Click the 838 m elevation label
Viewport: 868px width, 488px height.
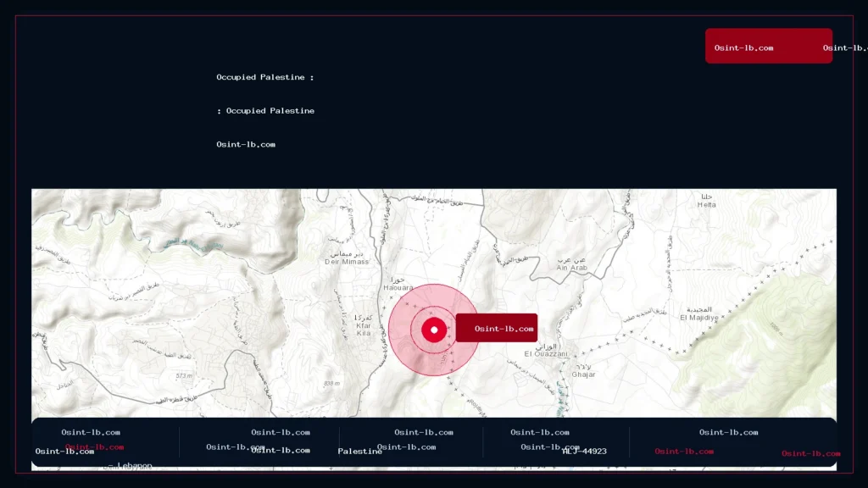point(331,384)
